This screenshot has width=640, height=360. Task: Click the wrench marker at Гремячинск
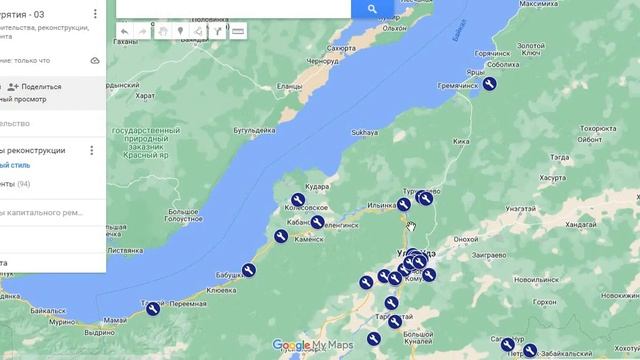(x=489, y=84)
